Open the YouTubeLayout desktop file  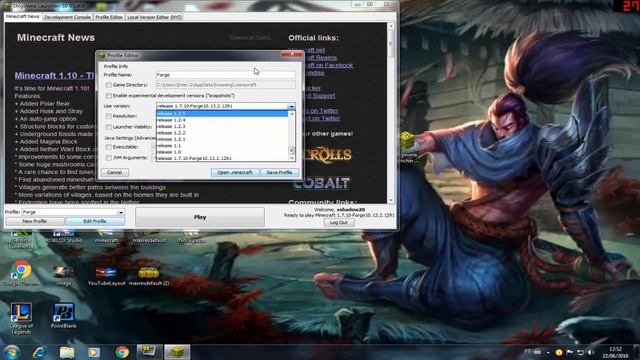point(106,276)
